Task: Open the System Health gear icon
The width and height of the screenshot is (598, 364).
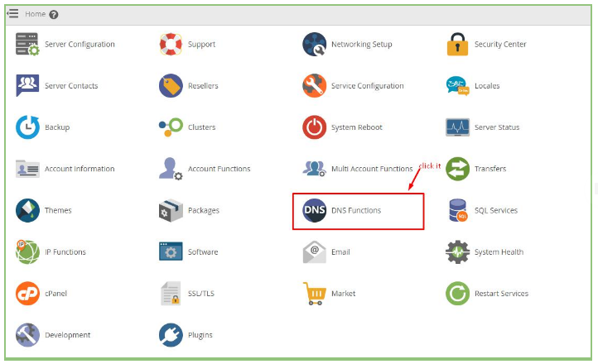Action: click(457, 251)
